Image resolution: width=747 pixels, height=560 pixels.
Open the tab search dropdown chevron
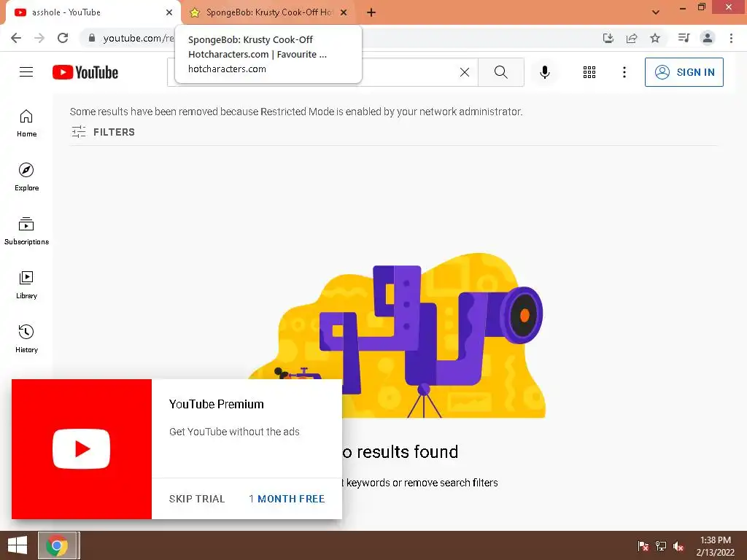656,12
